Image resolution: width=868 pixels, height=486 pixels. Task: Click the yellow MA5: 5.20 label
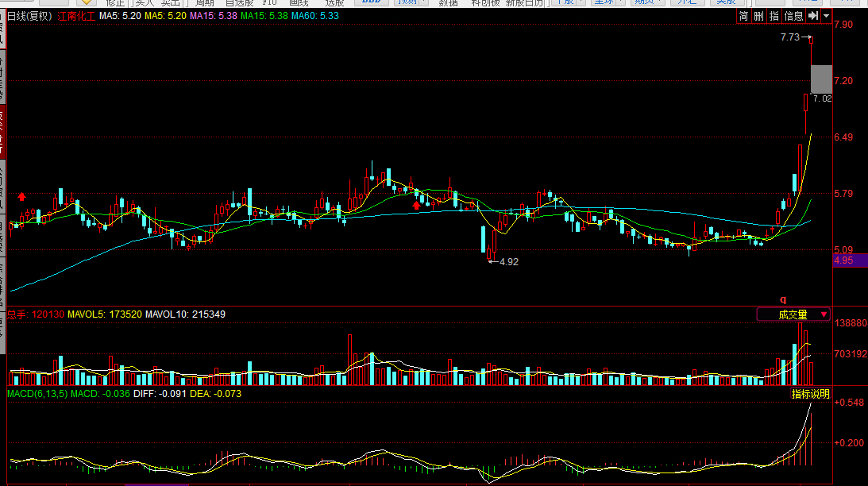pyautogui.click(x=165, y=16)
